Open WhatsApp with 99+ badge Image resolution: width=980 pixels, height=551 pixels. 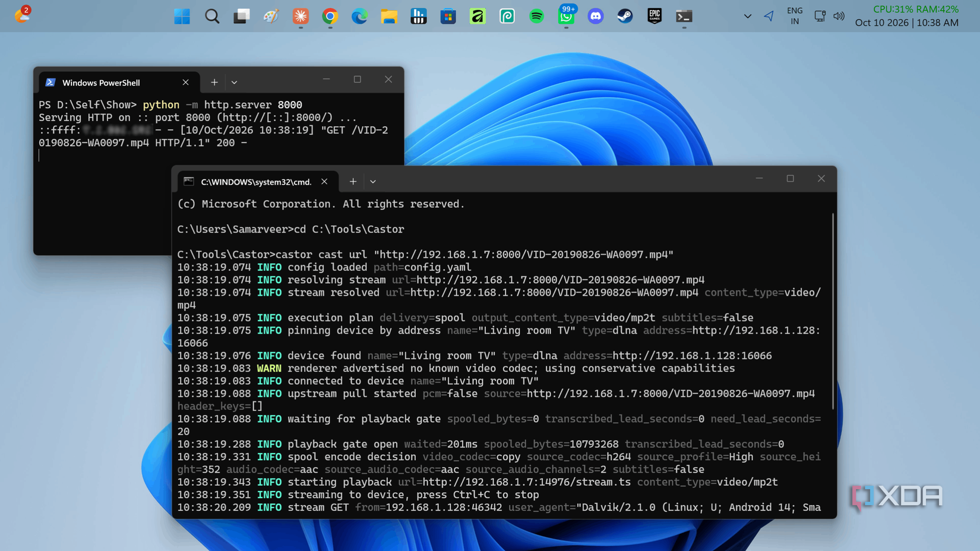pyautogui.click(x=566, y=16)
